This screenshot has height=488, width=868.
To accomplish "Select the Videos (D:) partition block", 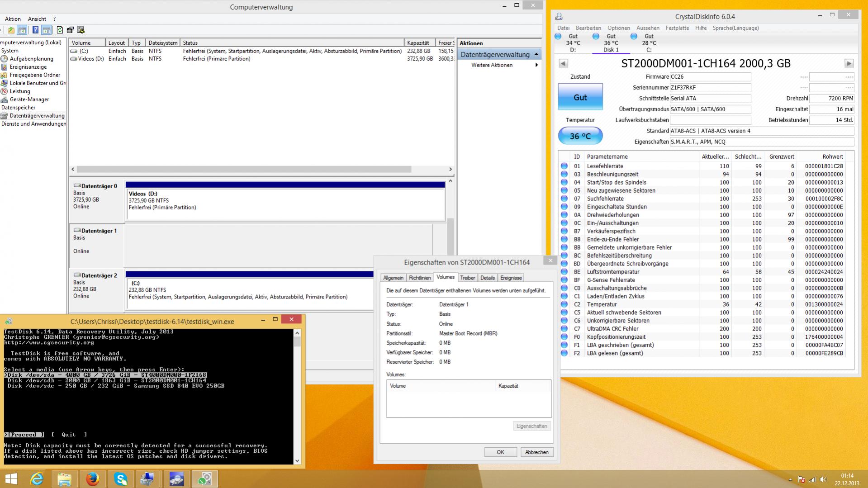I will [285, 204].
